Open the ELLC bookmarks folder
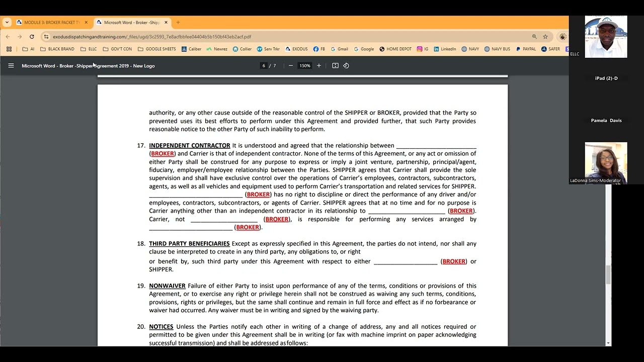 89,49
